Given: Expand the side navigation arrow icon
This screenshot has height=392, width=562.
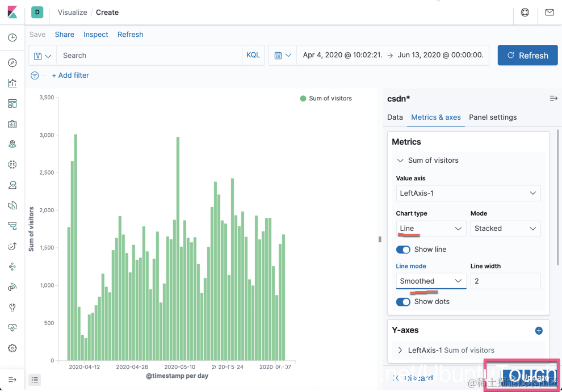Looking at the screenshot, I should (12, 380).
